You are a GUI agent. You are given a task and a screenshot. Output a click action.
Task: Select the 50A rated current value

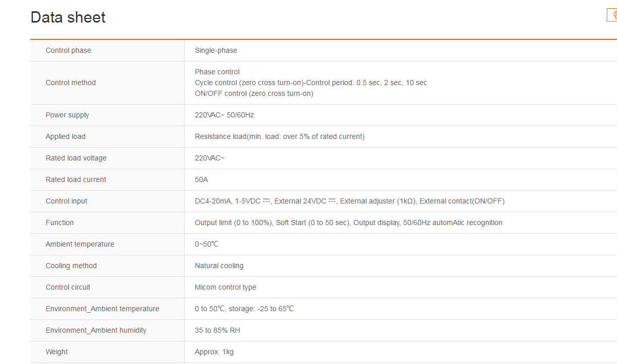coord(202,179)
